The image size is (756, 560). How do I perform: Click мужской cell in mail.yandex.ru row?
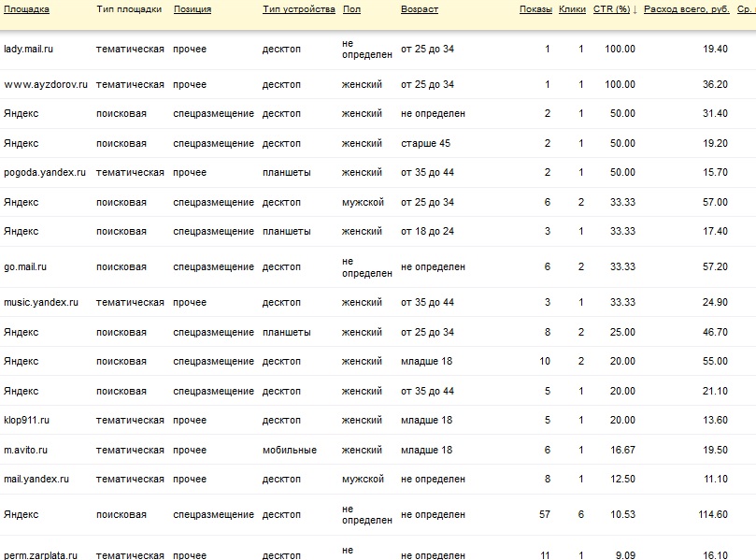pos(363,479)
